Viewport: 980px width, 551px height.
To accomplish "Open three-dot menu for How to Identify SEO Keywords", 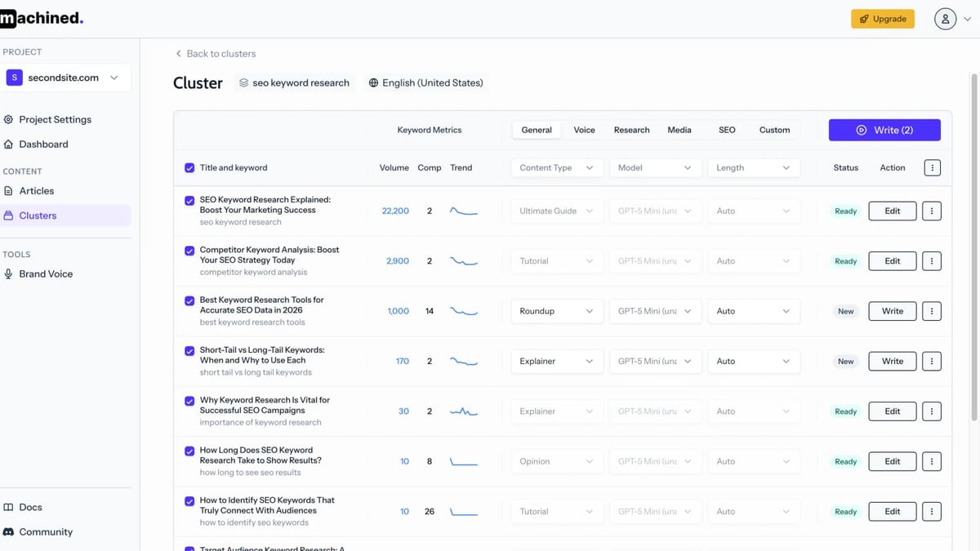I will pyautogui.click(x=932, y=512).
